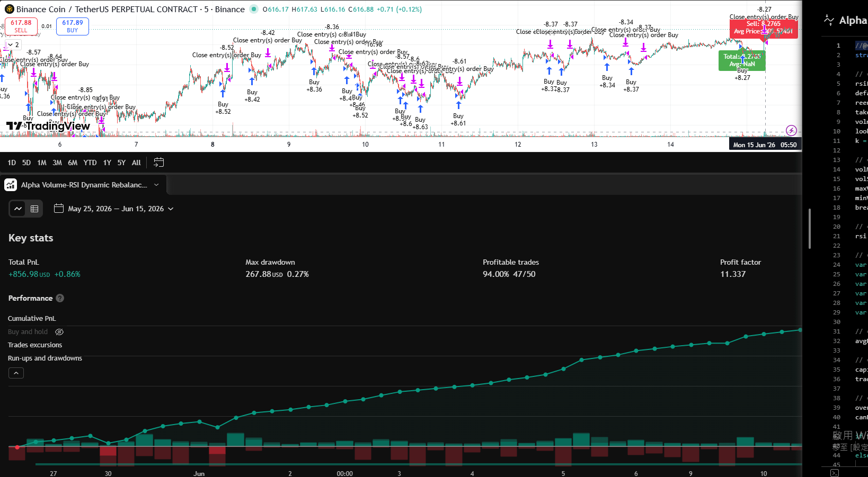This screenshot has height=477, width=868.
Task: Switch to the table list view
Action: [34, 209]
